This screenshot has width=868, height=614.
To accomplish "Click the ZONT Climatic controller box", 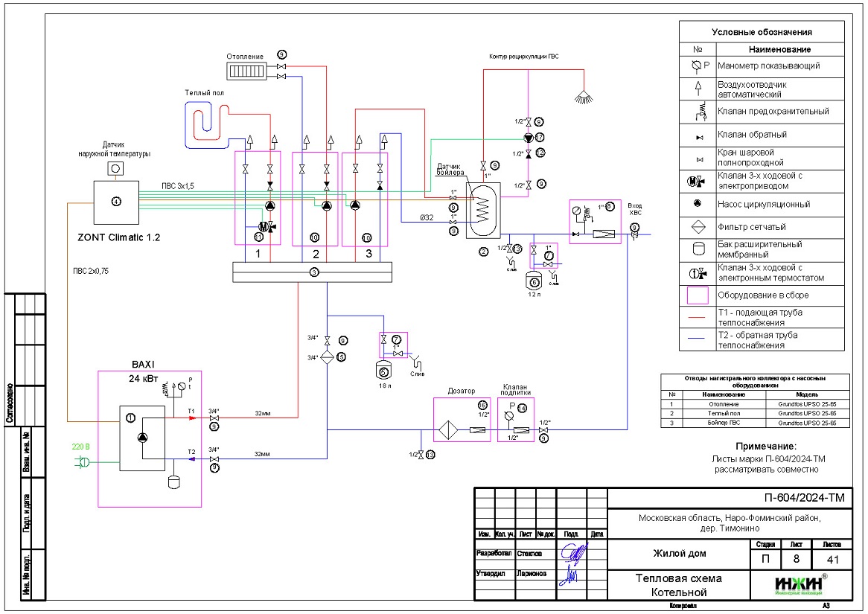I will (x=116, y=201).
